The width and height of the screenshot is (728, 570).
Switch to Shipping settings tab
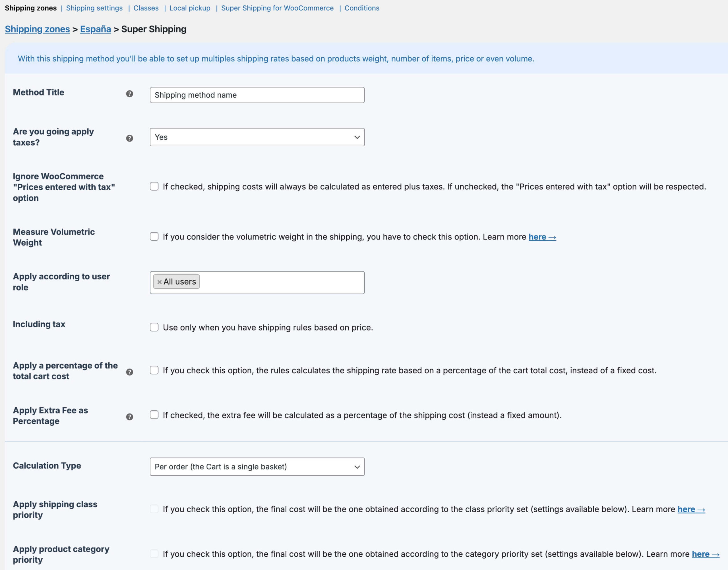click(x=94, y=8)
